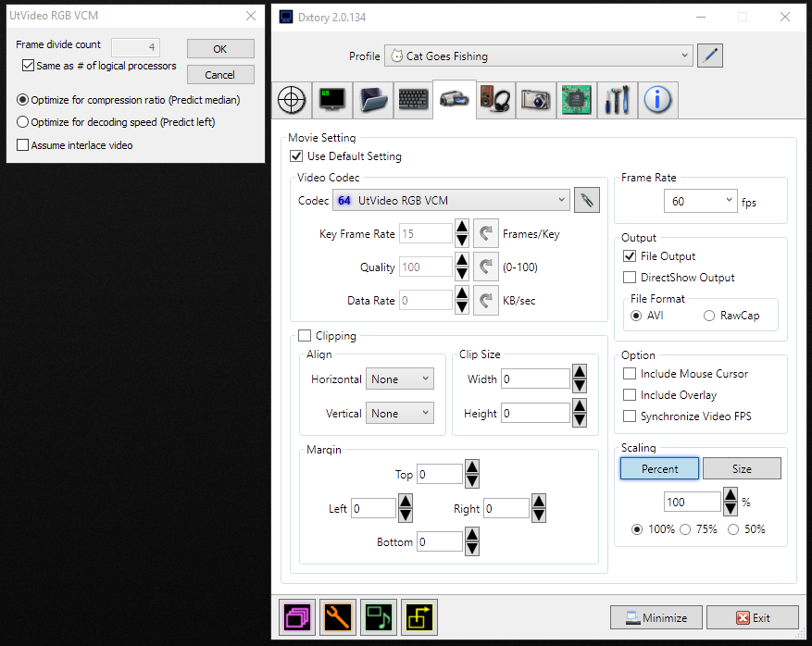
Task: Select 75% scaling preset
Action: tap(685, 529)
